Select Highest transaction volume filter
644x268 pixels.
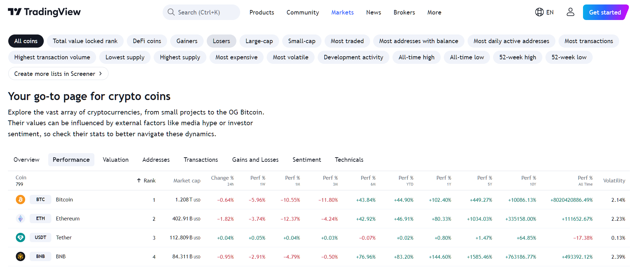point(52,57)
